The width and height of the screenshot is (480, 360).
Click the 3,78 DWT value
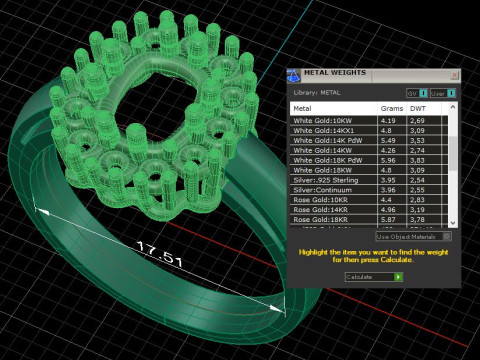pos(417,220)
